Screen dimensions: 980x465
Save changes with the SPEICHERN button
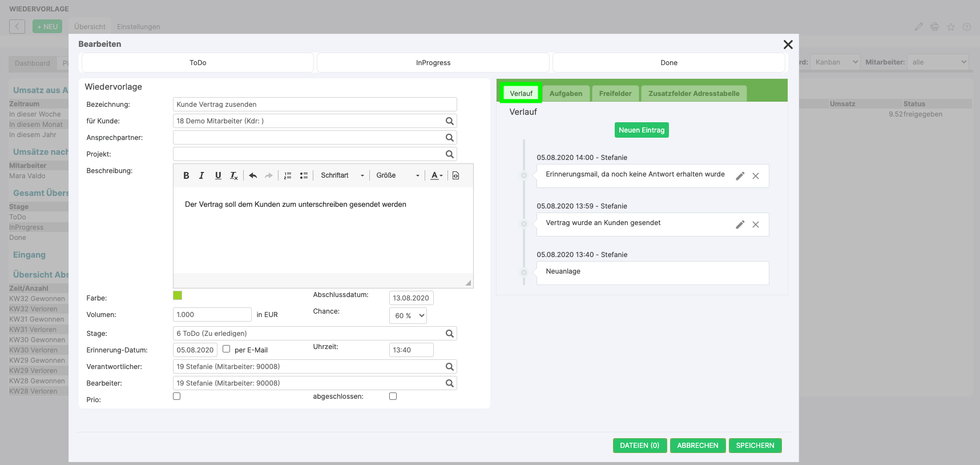click(755, 446)
